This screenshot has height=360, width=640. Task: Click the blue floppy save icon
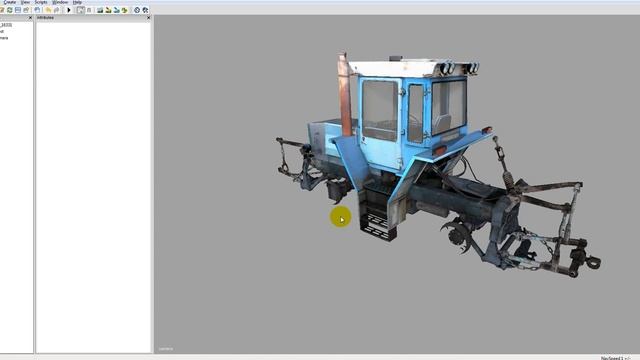point(18,10)
